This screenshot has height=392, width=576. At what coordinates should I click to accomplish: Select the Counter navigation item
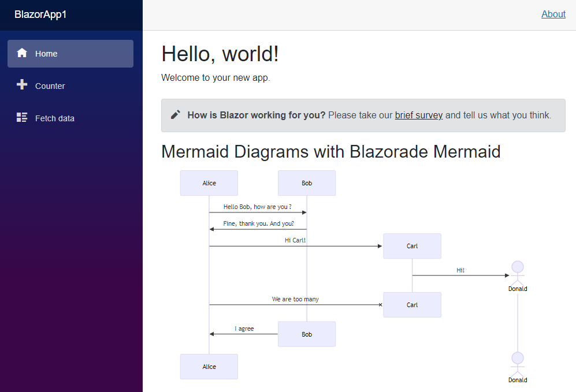click(50, 85)
